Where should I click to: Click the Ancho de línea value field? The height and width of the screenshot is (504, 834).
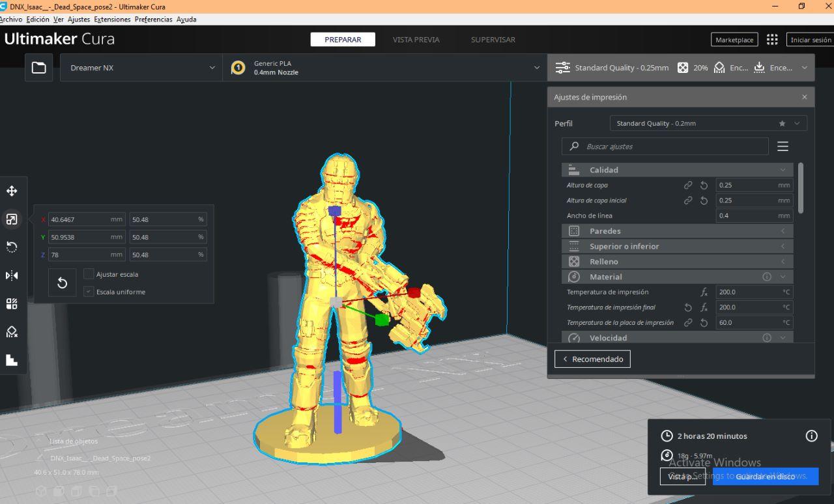754,216
